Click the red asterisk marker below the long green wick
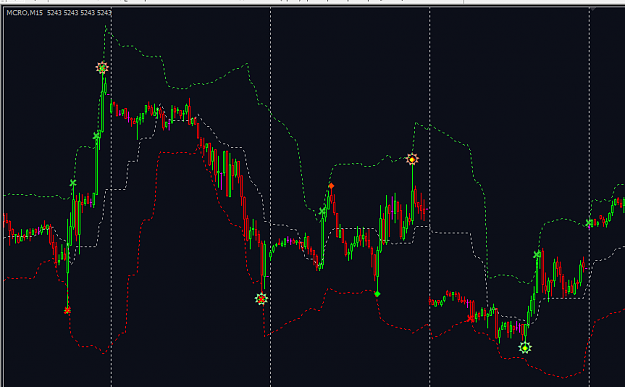Image resolution: width=625 pixels, height=387 pixels. [67, 310]
